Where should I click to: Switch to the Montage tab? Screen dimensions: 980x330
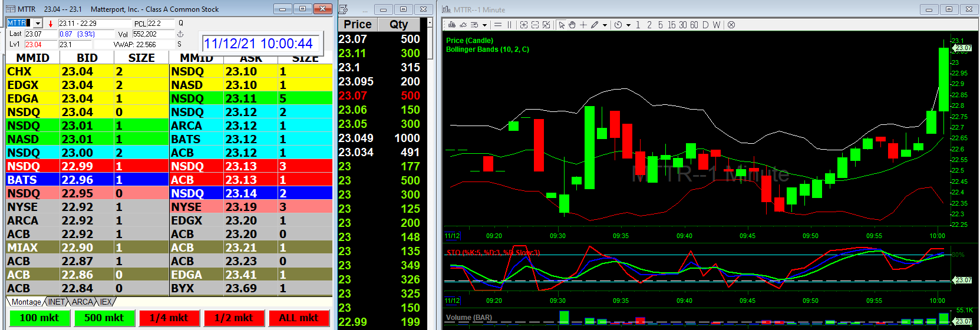click(x=27, y=302)
